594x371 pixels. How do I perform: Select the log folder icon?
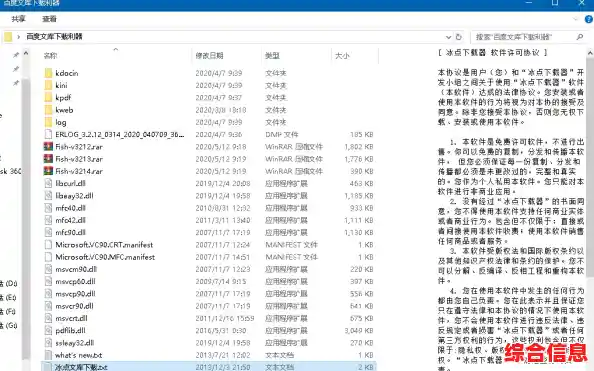click(48, 122)
